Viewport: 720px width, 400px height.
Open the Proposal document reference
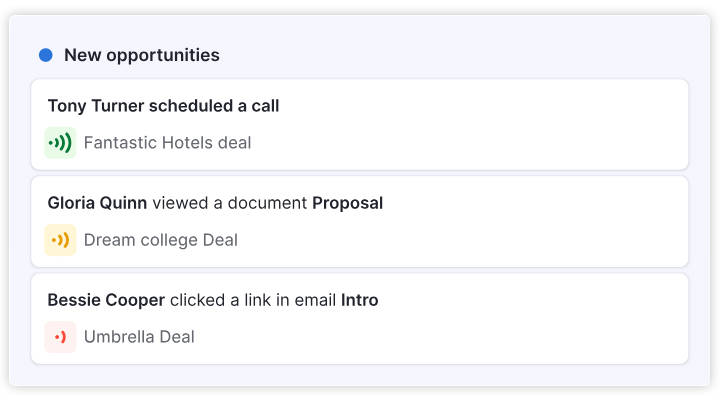coord(348,203)
